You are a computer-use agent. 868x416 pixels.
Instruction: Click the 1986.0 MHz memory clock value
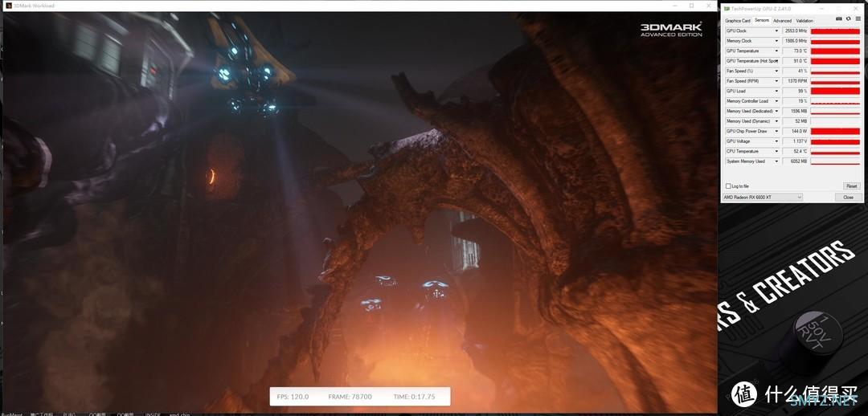click(795, 41)
